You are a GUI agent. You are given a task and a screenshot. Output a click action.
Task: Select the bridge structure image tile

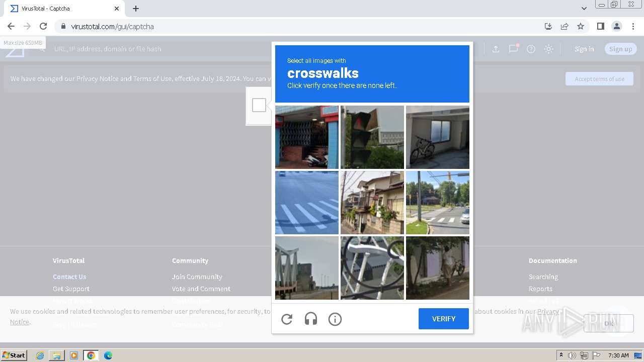(307, 268)
